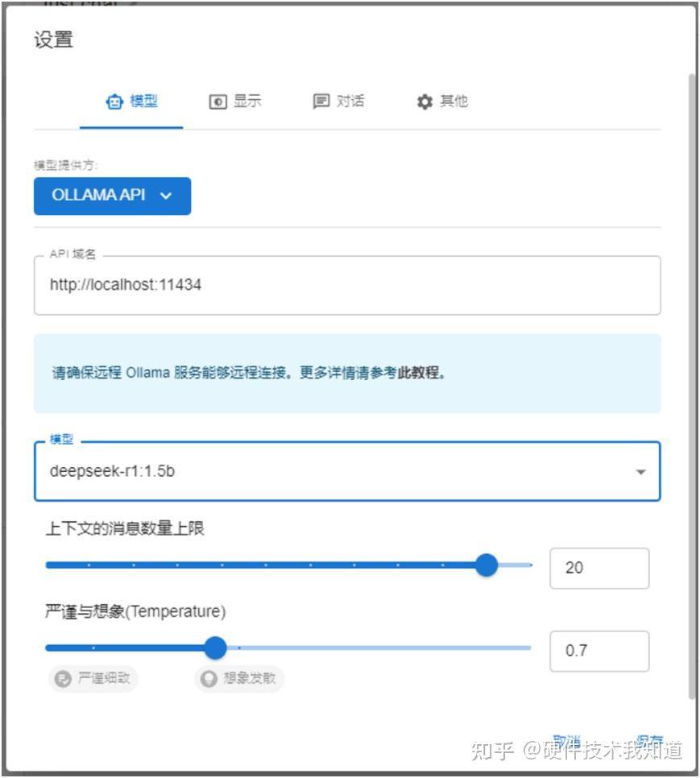Click the context message limit slider handle

(x=487, y=565)
